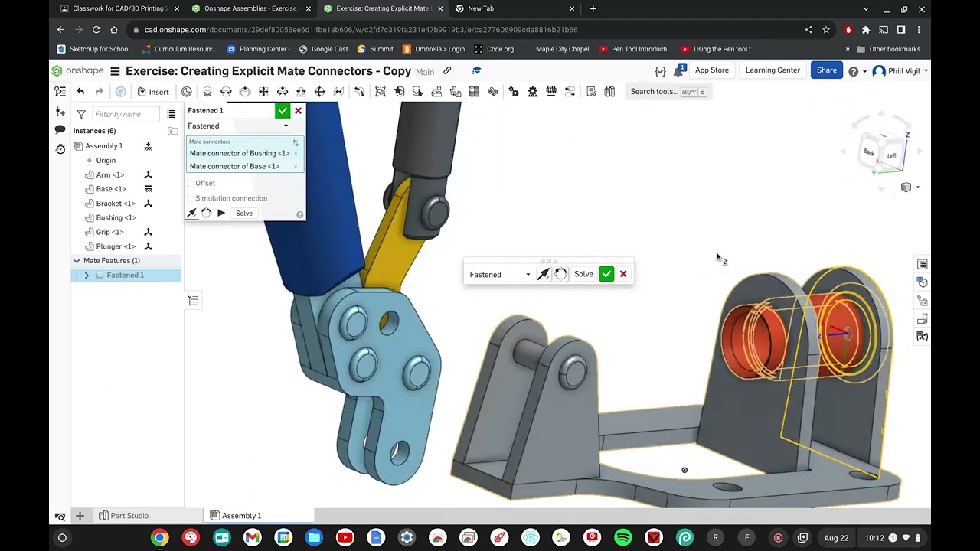
Task: Select the Pin slot mate tool
Action: tap(301, 92)
